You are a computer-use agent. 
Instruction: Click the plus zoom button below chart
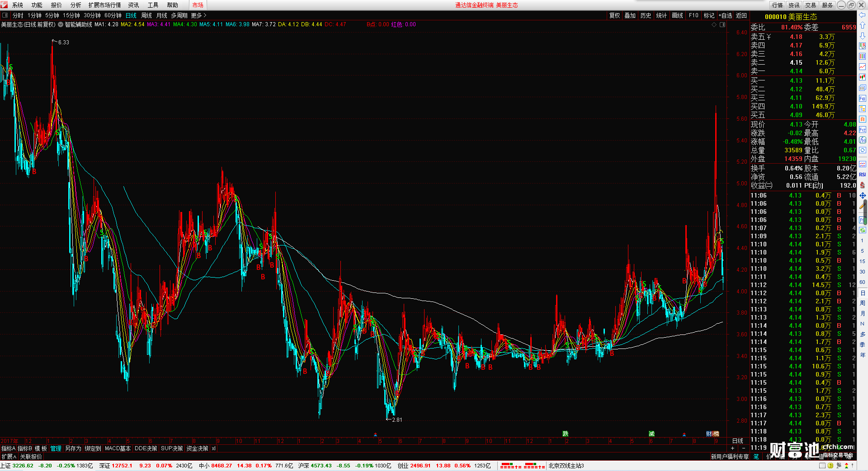pos(732,448)
